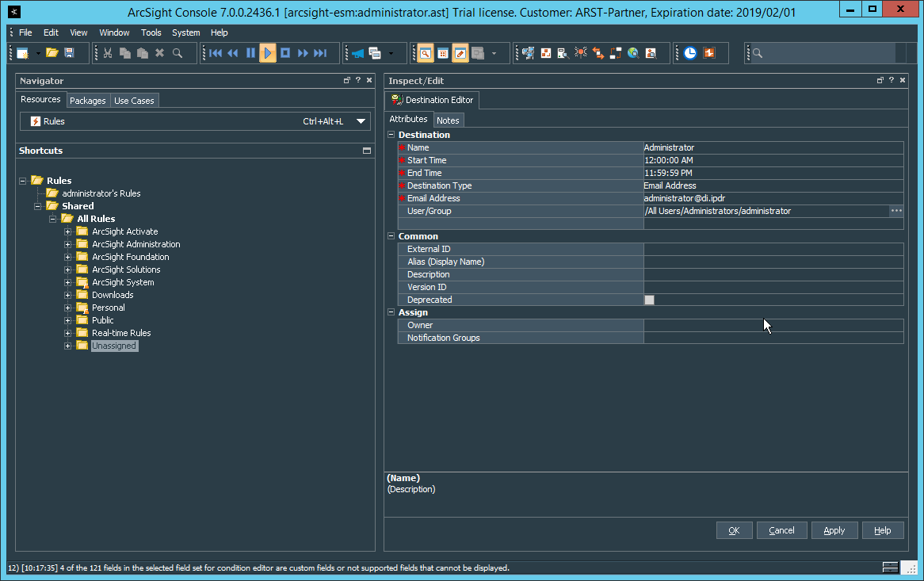Open the folder icon in the toolbar

[52, 53]
